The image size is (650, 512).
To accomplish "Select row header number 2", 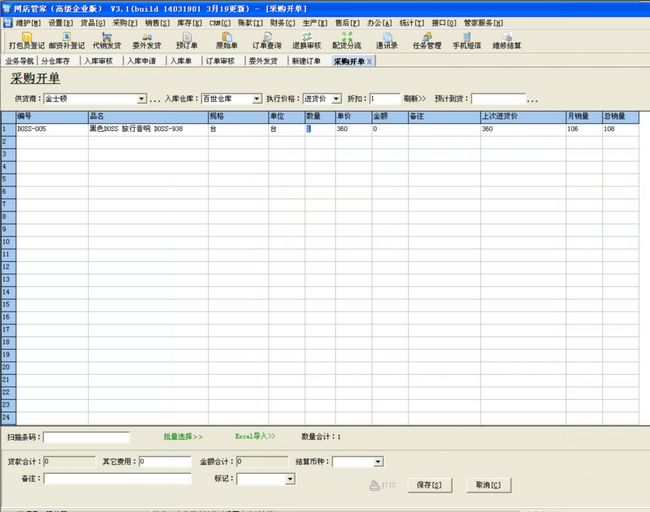I will tap(8, 142).
